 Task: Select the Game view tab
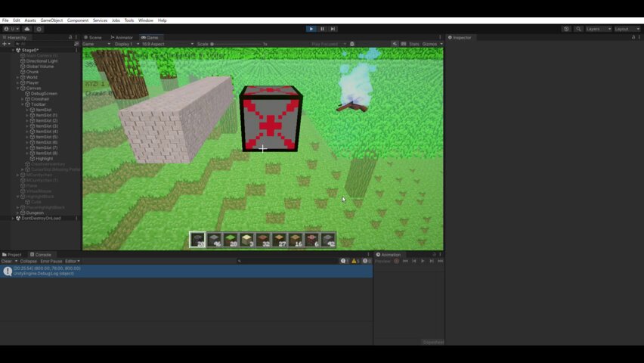[x=150, y=37]
